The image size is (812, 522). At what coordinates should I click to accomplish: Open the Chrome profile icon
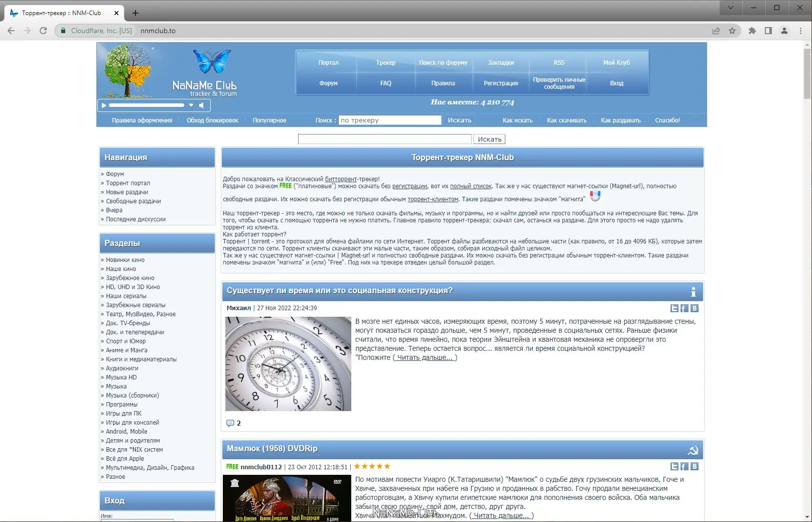784,31
